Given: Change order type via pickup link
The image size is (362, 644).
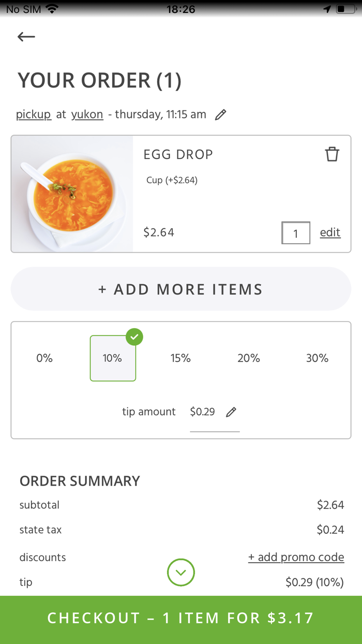Looking at the screenshot, I should click(x=34, y=114).
